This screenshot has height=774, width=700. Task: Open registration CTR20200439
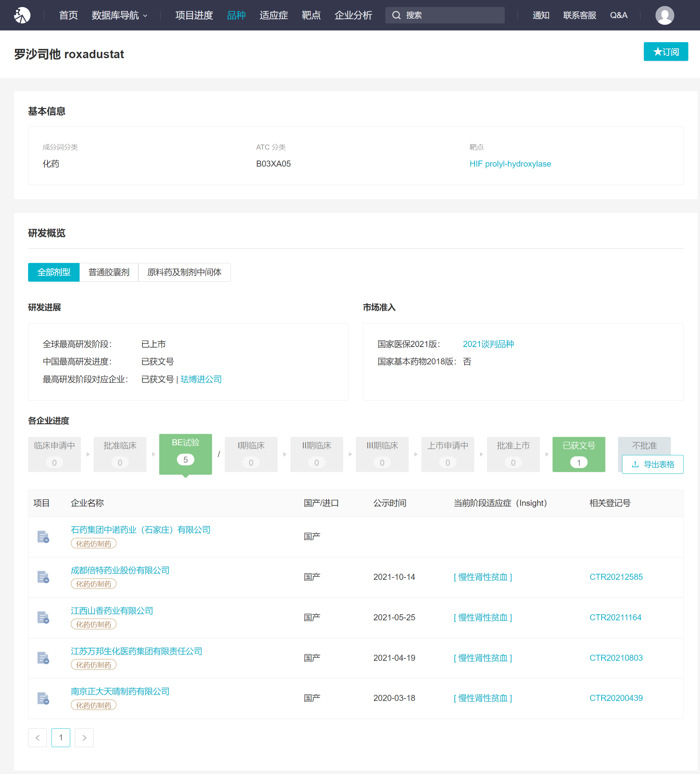tap(616, 698)
